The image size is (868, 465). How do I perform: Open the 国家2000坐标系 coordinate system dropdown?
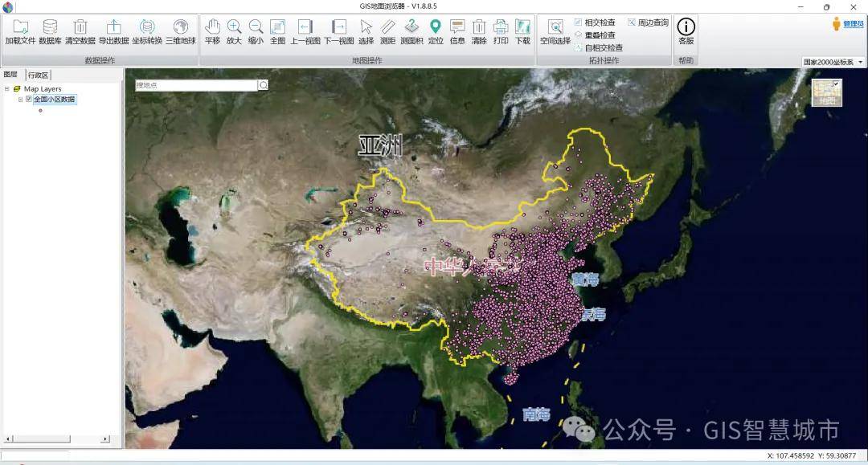[x=833, y=62]
